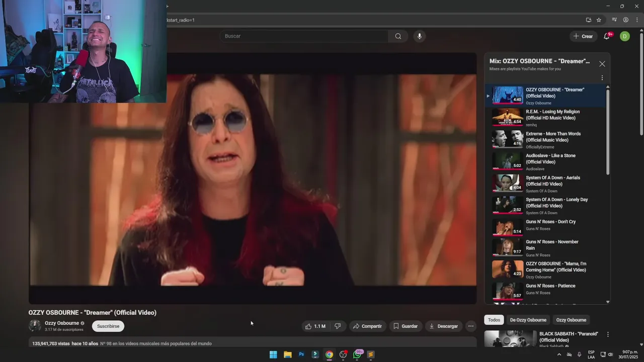644x362 pixels.
Task: Select the Ozzy Osbourne filter chip
Action: point(571,320)
